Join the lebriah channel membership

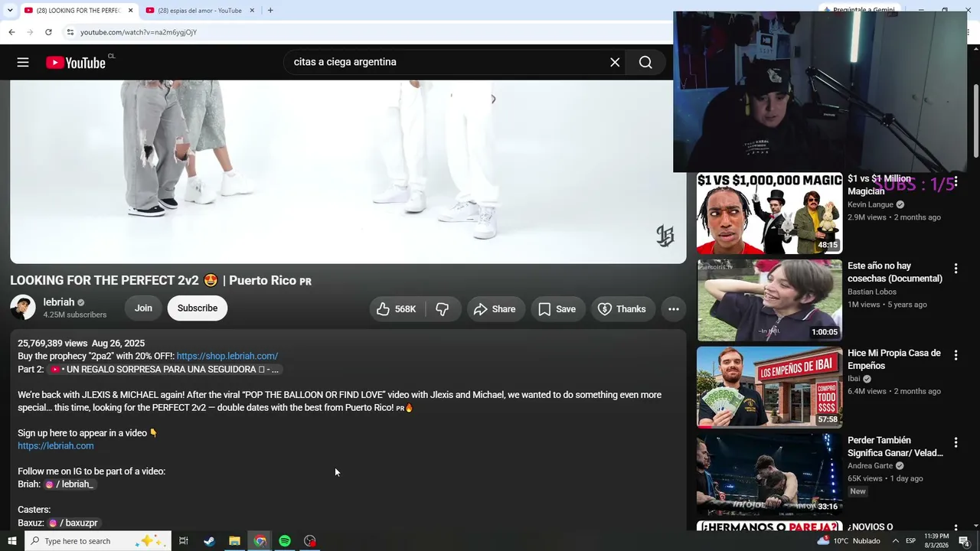143,308
